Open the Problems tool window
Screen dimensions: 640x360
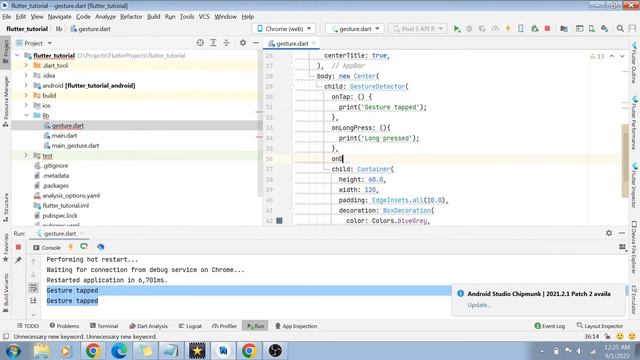(64, 326)
